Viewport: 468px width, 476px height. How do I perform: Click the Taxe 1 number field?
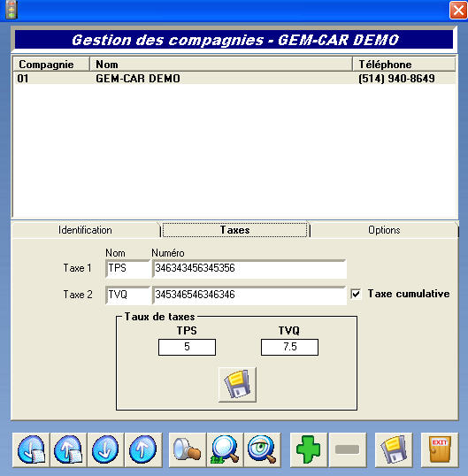coord(249,269)
